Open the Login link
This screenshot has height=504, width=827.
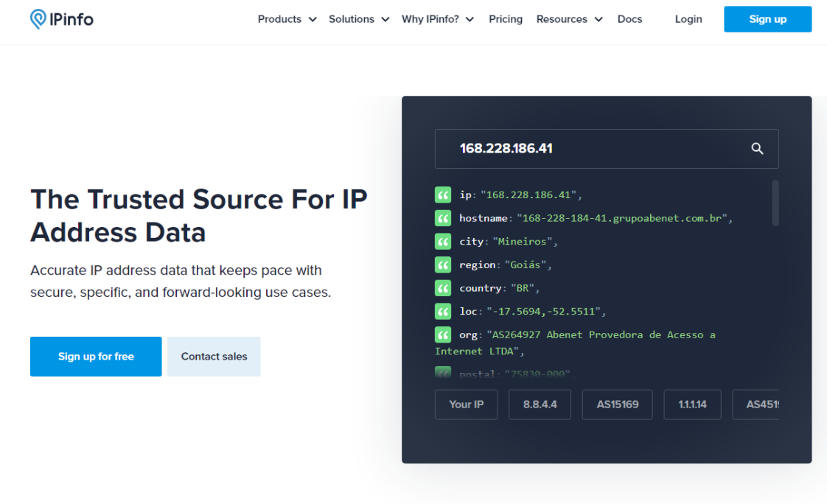point(688,19)
